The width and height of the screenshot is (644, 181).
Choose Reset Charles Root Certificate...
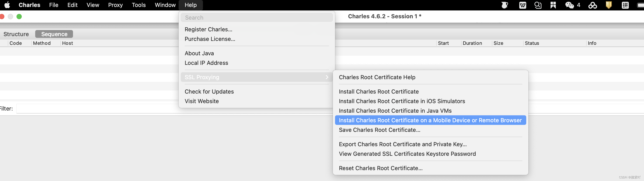(430, 168)
